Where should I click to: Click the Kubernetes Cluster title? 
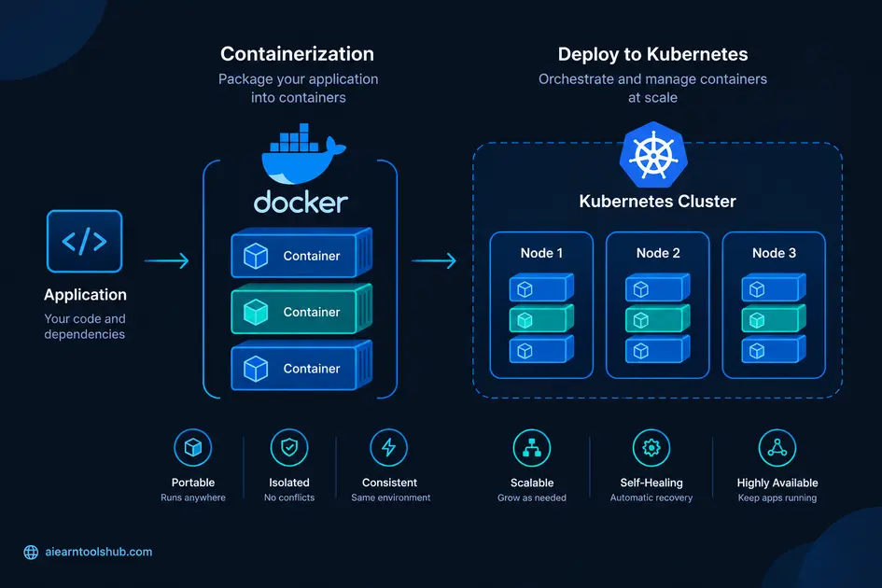coord(658,202)
